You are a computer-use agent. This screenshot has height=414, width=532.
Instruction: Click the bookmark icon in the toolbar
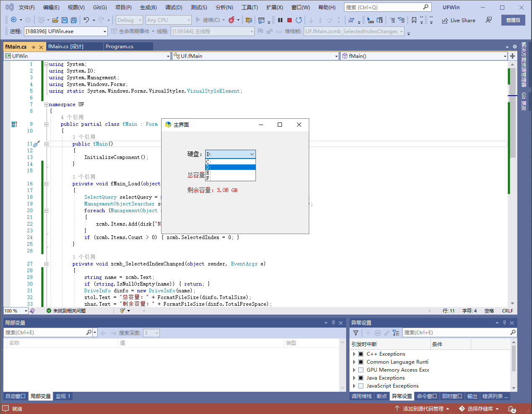414,20
